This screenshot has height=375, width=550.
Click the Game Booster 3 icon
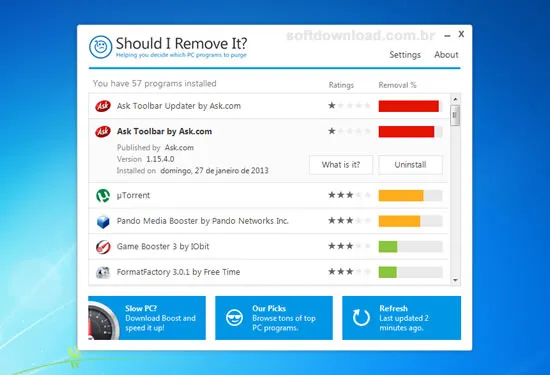[x=103, y=247]
